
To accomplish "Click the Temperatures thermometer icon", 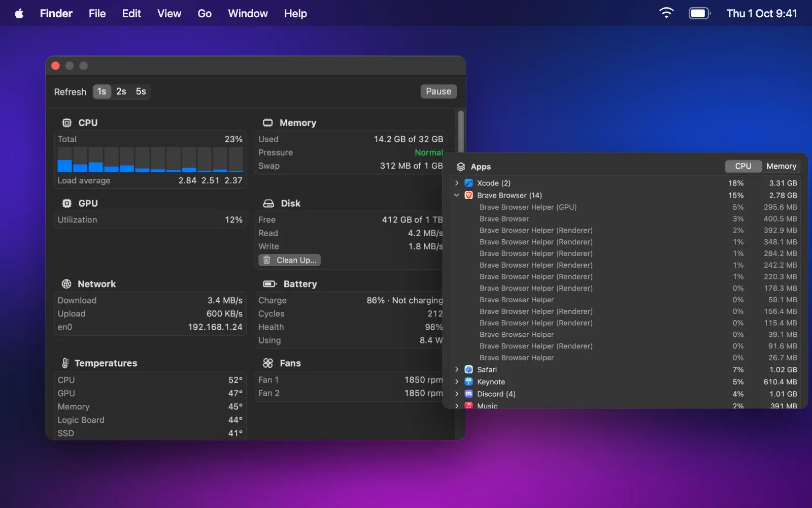I will [x=65, y=363].
